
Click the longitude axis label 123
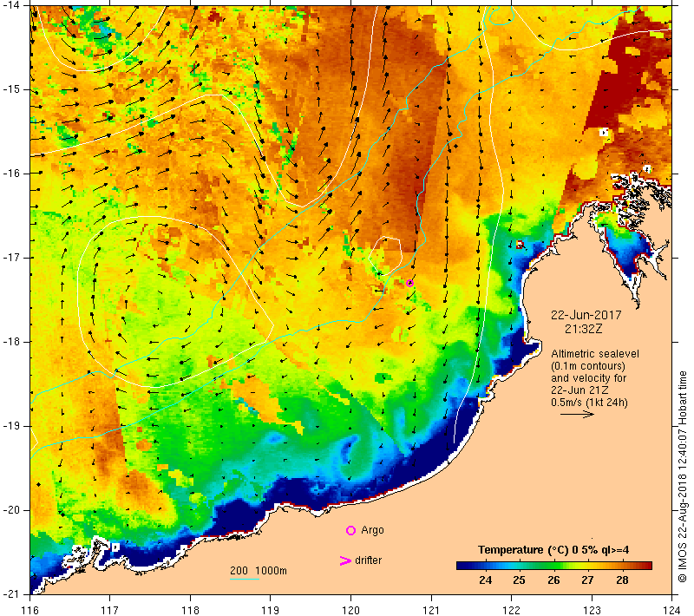pyautogui.click(x=592, y=610)
